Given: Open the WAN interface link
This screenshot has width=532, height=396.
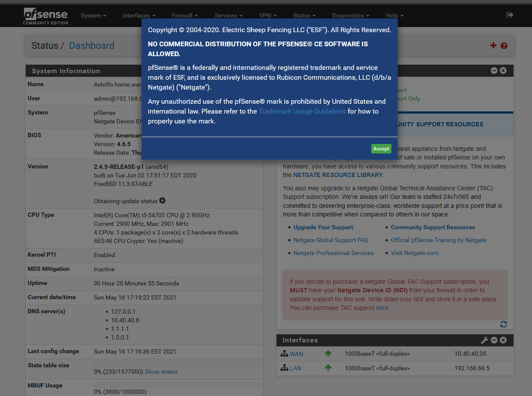Looking at the screenshot, I should click(x=296, y=354).
